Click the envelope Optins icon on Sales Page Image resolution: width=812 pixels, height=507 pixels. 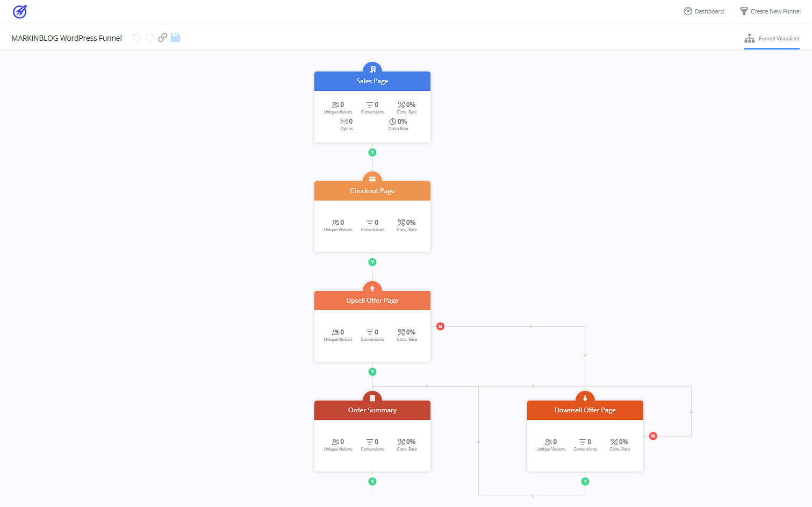click(344, 121)
